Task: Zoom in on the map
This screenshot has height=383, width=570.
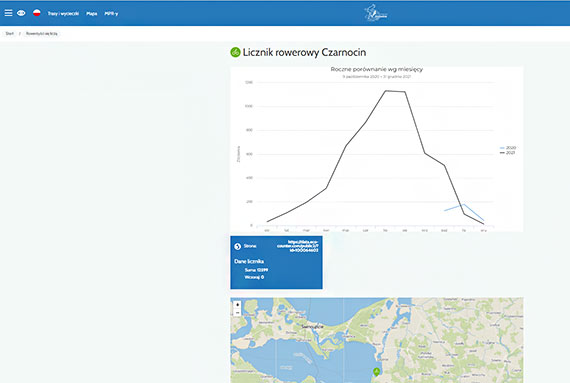Action: coord(237,305)
